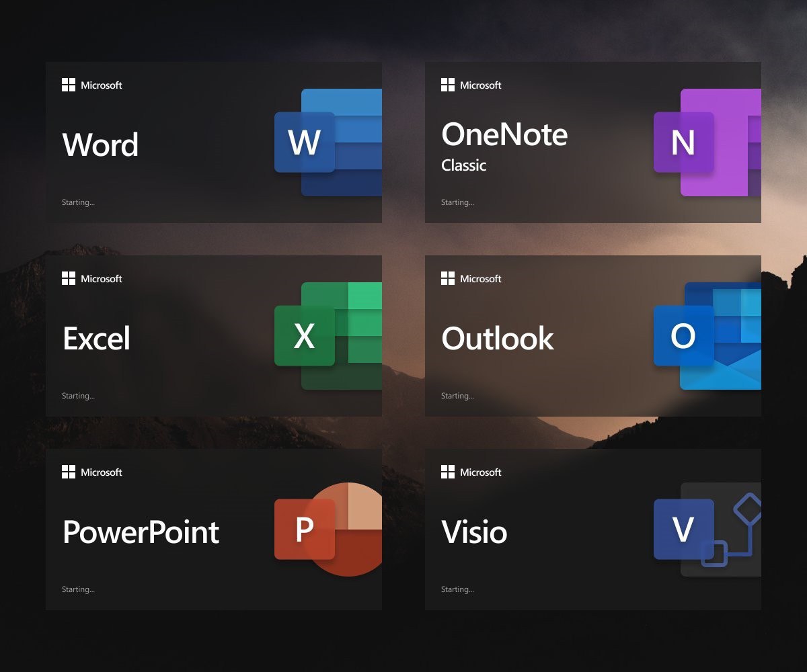Screen dimensions: 807x672
Task: Click "Microsoft" wordmark on Word splash
Action: pos(102,85)
